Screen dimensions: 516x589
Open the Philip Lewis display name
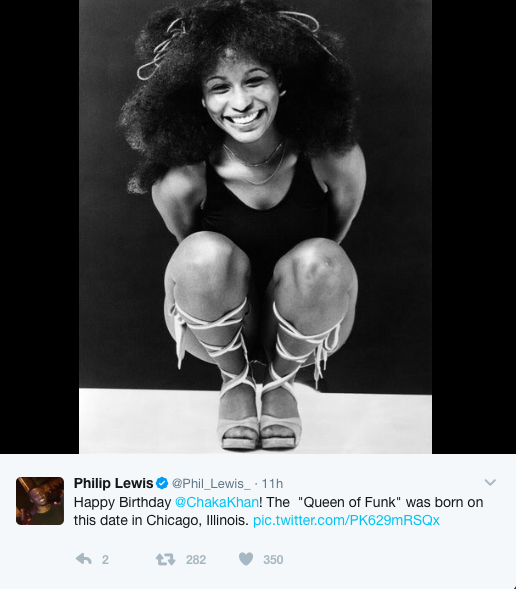click(x=113, y=483)
